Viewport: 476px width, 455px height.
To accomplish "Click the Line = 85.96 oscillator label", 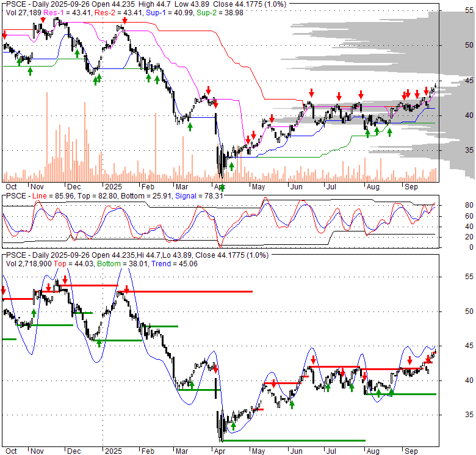I will click(x=53, y=196).
